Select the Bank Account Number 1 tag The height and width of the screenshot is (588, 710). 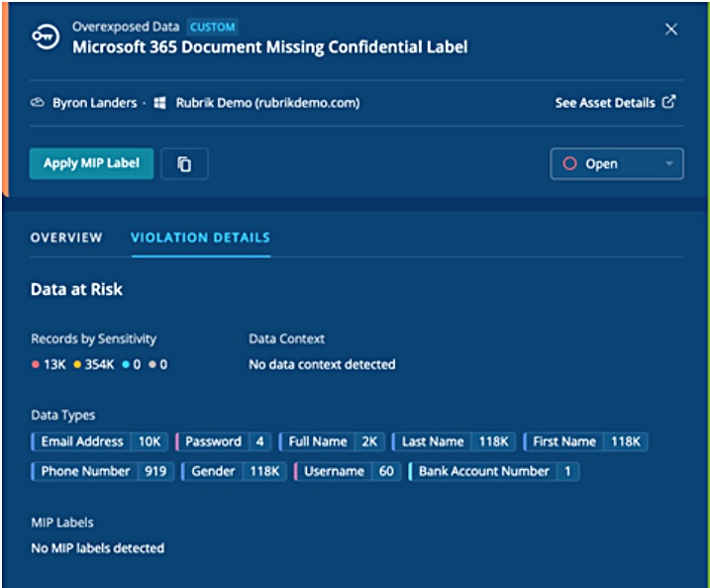click(x=493, y=471)
